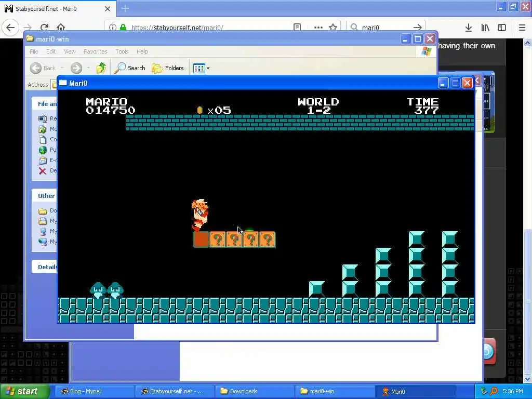Click browser page scroll-up arrow
This screenshot has width=532, height=399.
528,43
